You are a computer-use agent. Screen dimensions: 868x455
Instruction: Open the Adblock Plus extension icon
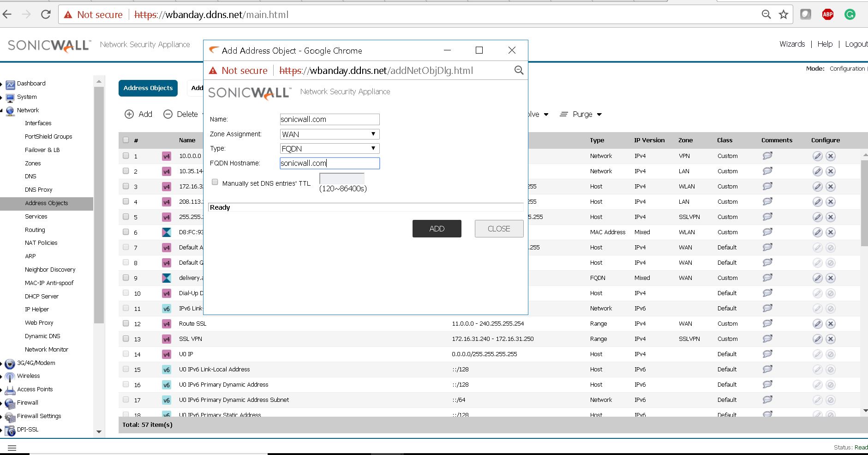pos(828,14)
